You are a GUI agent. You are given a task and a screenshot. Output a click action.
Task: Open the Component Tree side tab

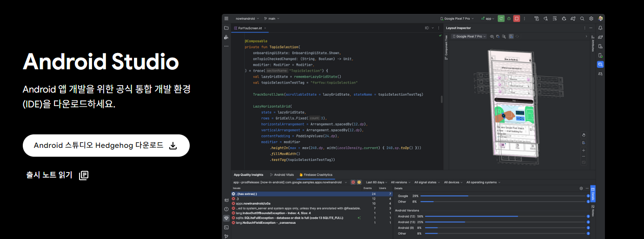coord(446,46)
